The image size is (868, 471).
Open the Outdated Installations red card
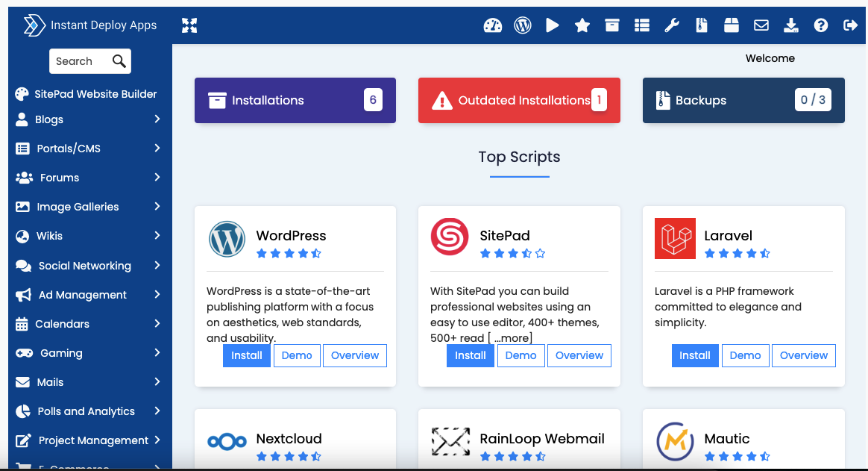[519, 100]
